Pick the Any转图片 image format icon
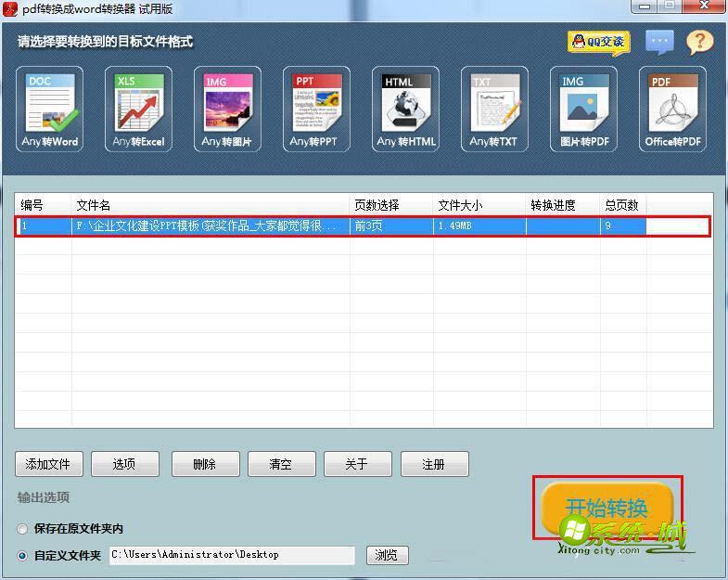 point(227,109)
